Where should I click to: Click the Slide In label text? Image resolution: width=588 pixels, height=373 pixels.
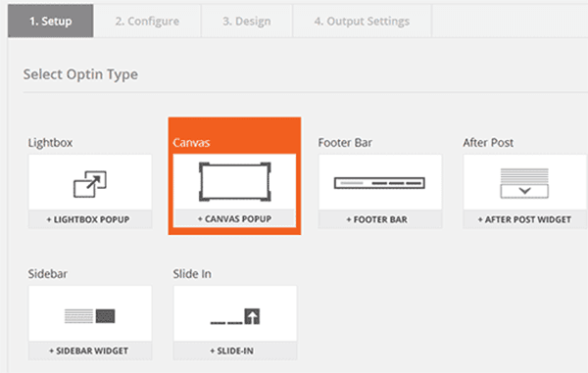coord(192,274)
